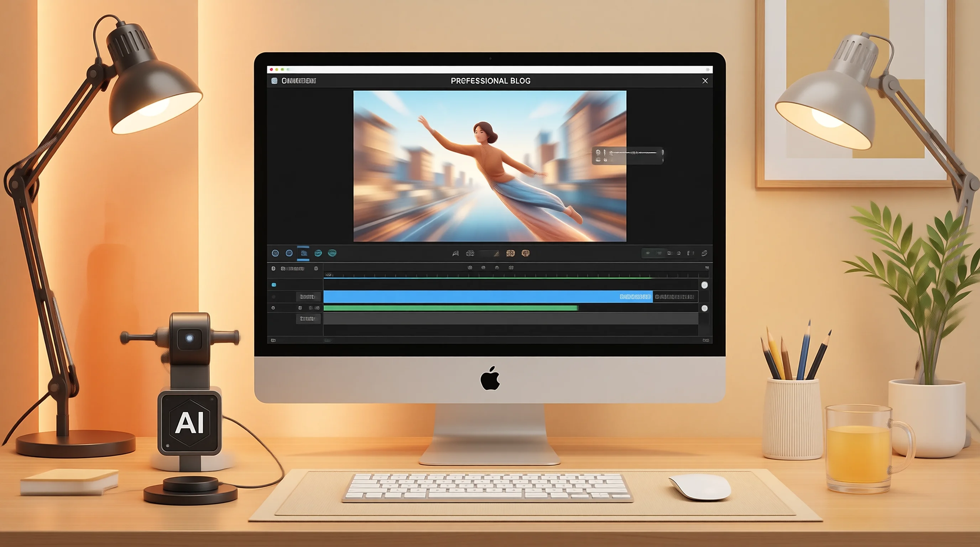Click the timeline ruler with tick marks

(x=516, y=275)
